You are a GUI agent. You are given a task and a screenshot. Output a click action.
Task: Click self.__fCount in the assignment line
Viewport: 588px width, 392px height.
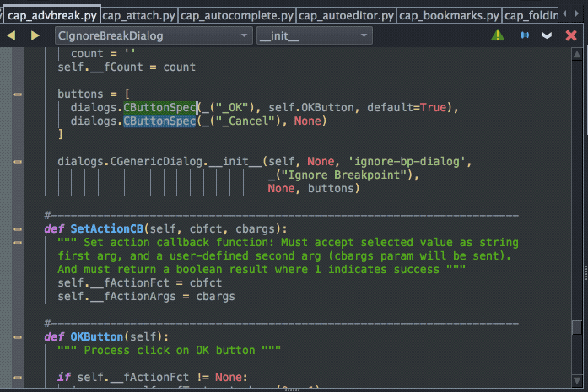pos(100,67)
